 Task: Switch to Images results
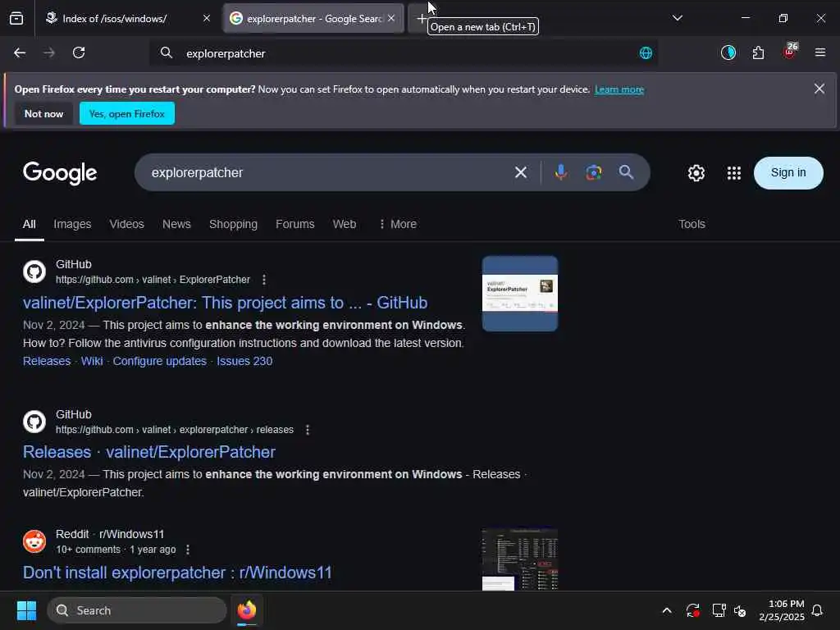coord(72,225)
